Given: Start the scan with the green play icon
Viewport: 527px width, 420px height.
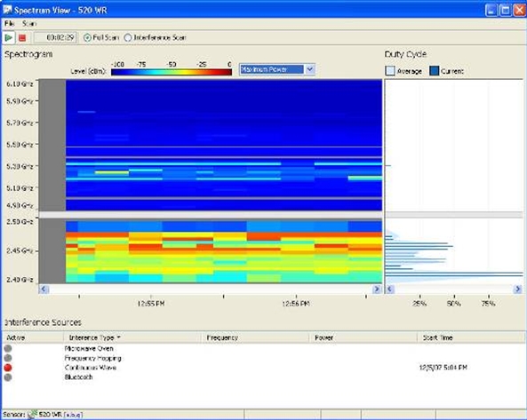Looking at the screenshot, I should (9, 37).
